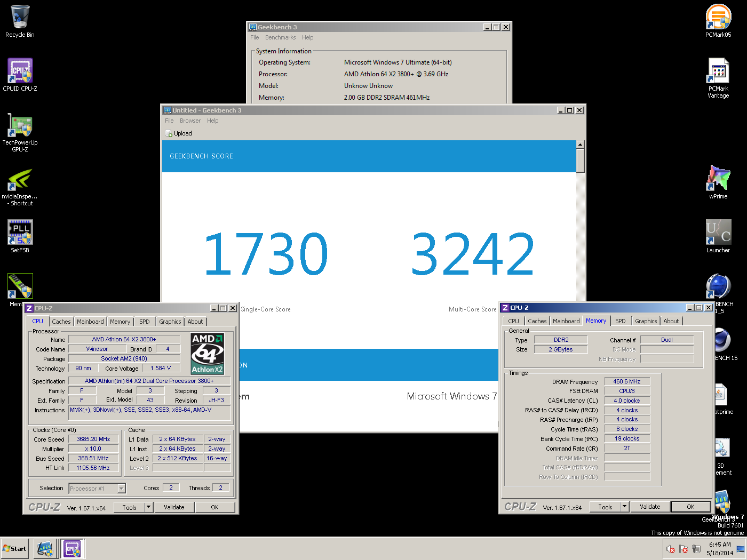Viewport: 747px width, 560px height.
Task: Click scrollbar up arrow in Geekbench results
Action: pyautogui.click(x=581, y=145)
